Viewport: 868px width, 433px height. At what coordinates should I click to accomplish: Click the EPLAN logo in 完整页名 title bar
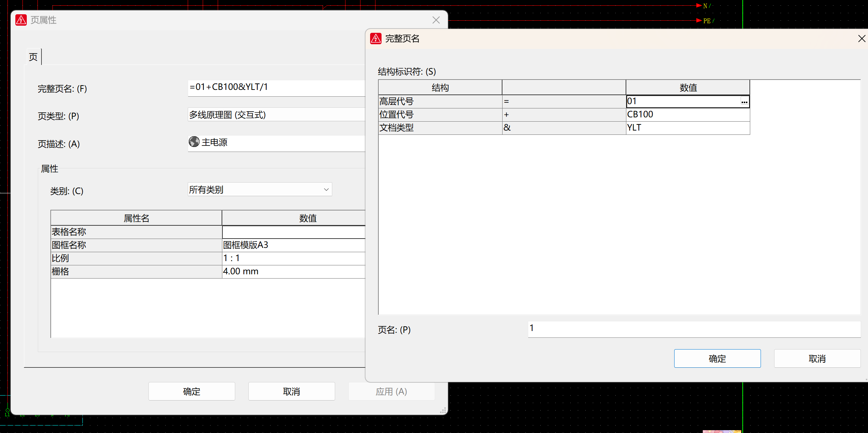[x=376, y=39]
